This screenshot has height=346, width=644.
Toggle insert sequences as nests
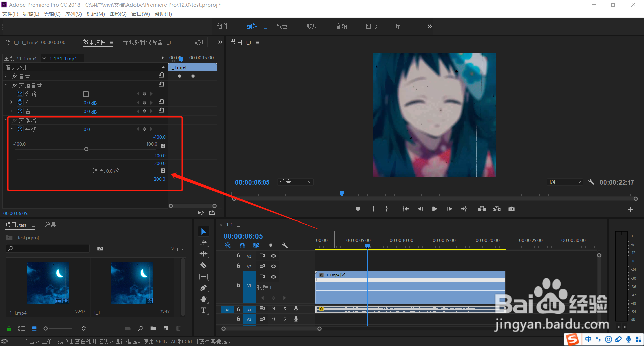(x=228, y=245)
